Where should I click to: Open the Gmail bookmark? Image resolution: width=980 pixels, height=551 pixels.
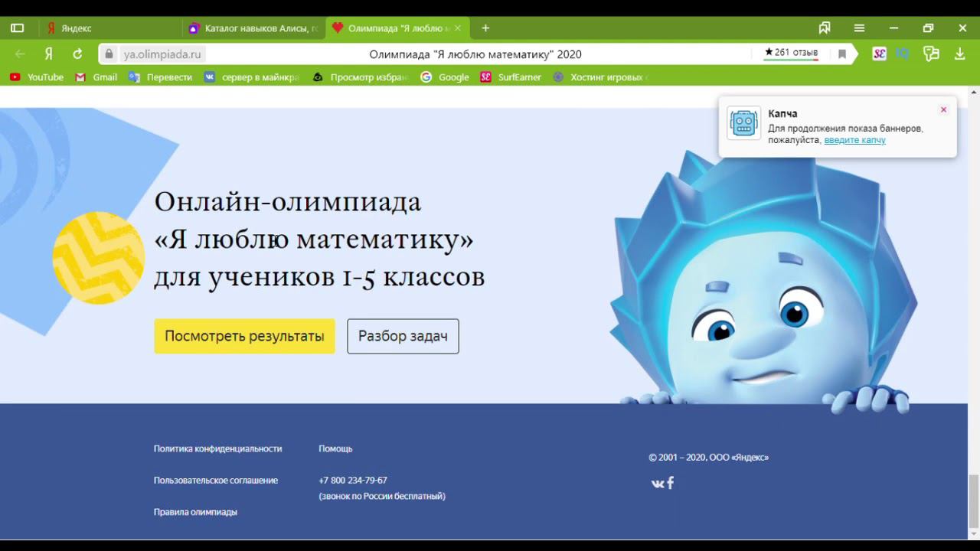[96, 77]
